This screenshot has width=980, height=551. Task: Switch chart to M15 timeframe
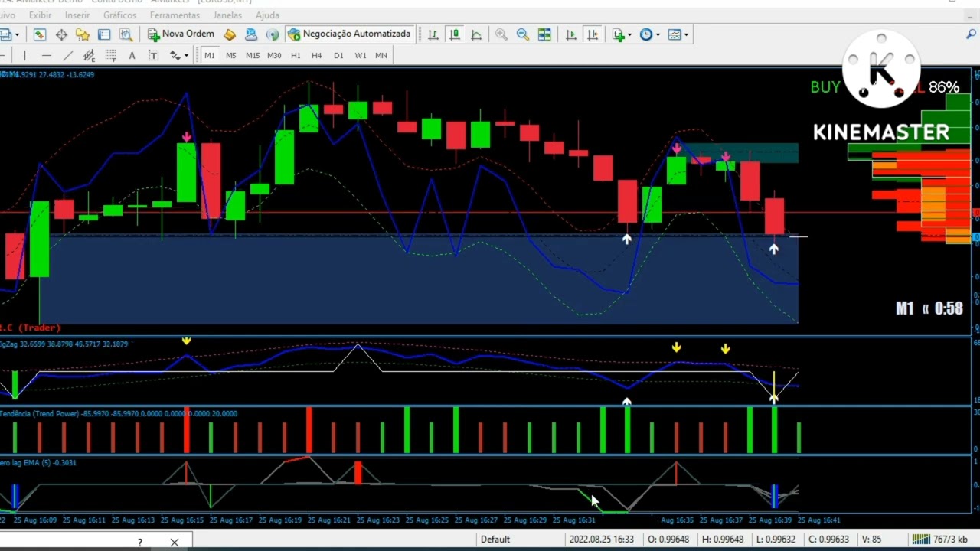coord(253,55)
